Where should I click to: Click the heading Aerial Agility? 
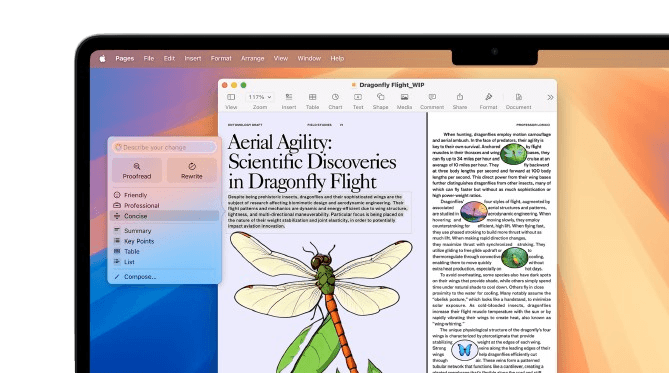point(280,142)
